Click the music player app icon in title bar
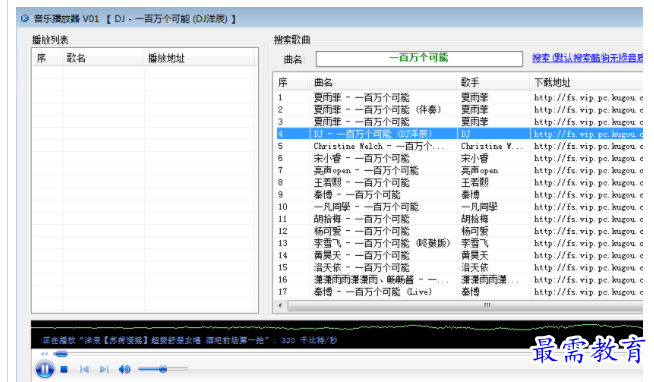Viewport: 654px width, 382px height. pos(25,18)
